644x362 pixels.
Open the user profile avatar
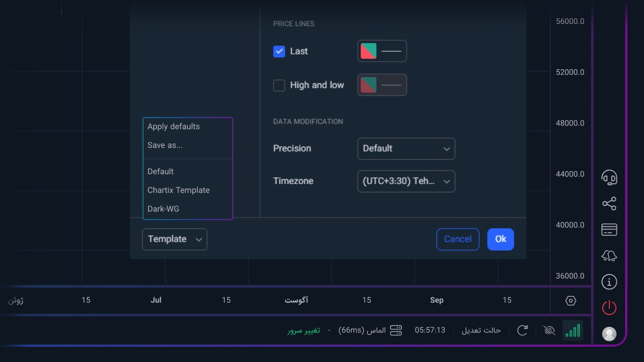pos(609,334)
